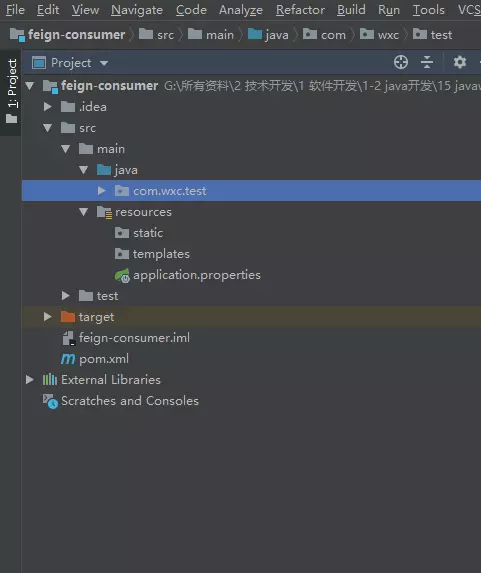Click the templates folder icon

pos(122,254)
